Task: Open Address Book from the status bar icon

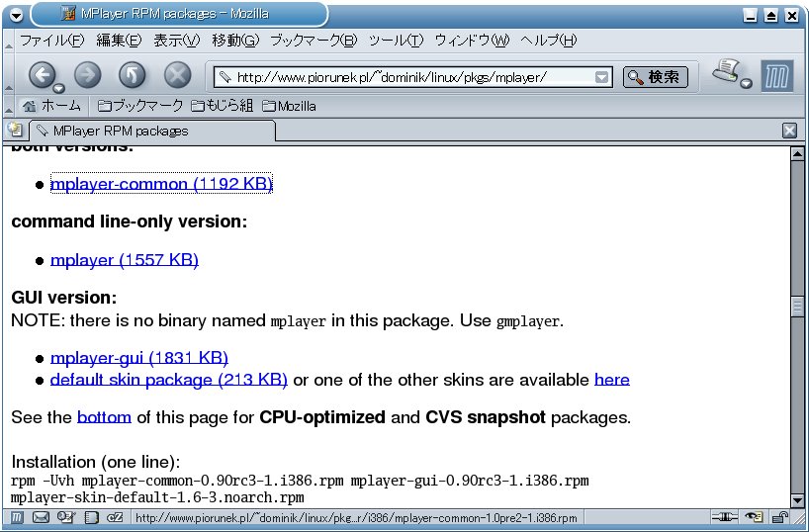Action: (x=91, y=516)
